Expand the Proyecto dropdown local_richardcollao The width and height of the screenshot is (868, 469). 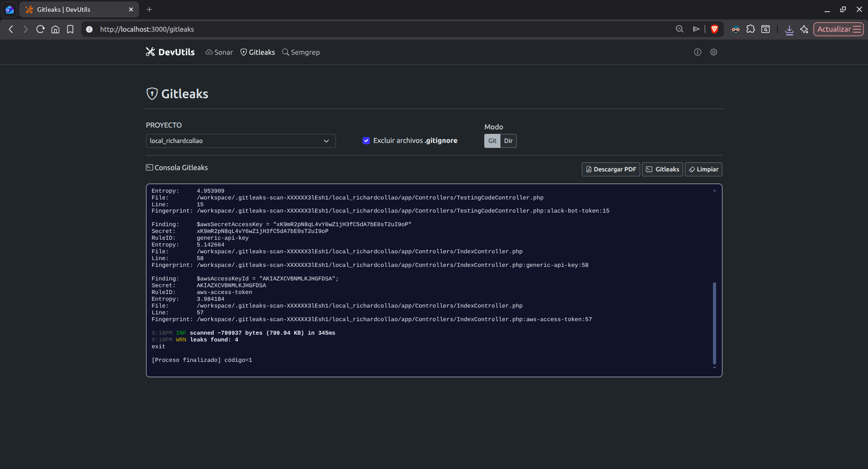241,141
